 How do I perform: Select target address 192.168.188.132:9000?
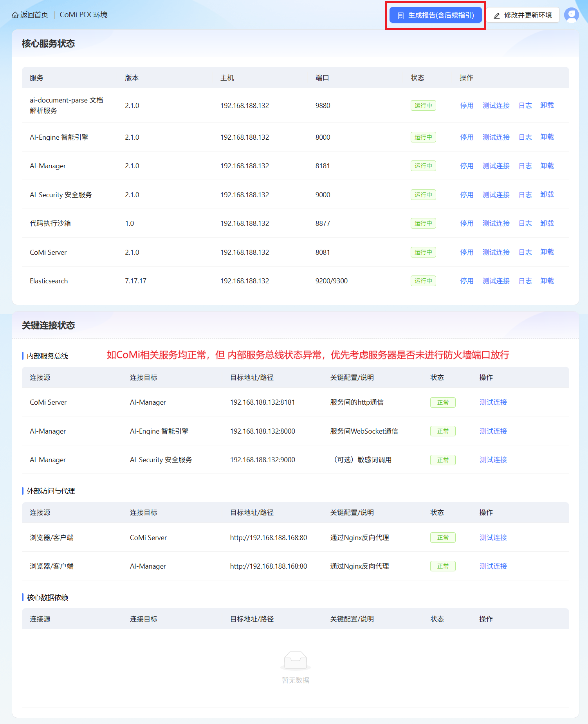point(262,460)
